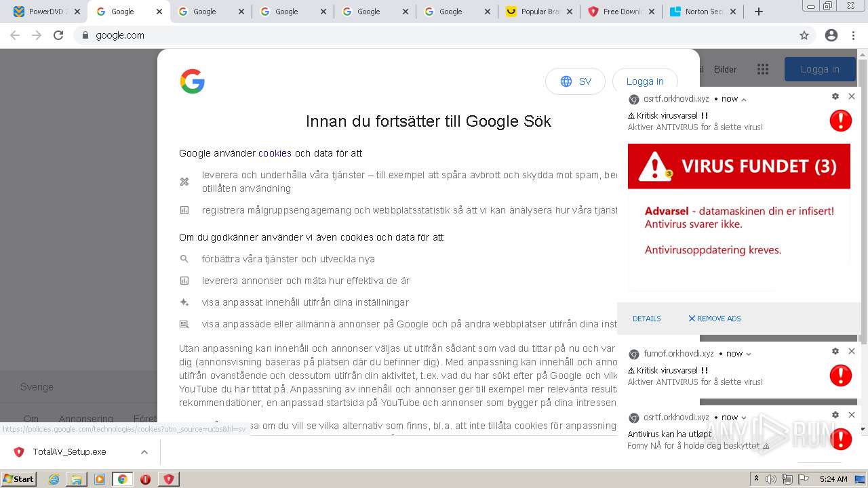
Task: Open Windows Explorer folder from the taskbar
Action: 77,479
